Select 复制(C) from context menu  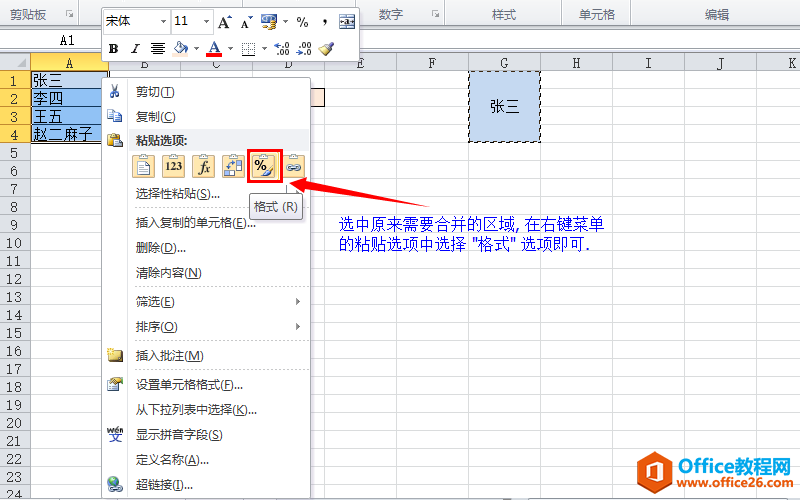[x=206, y=117]
